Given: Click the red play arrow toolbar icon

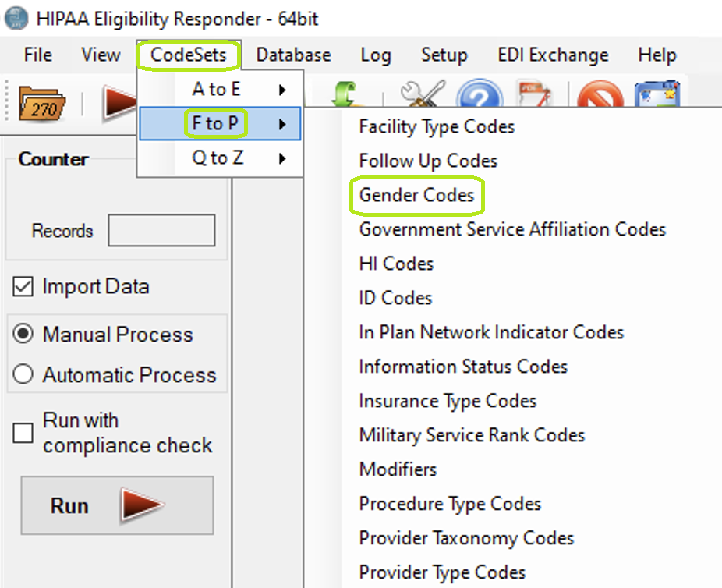Looking at the screenshot, I should coord(120,102).
